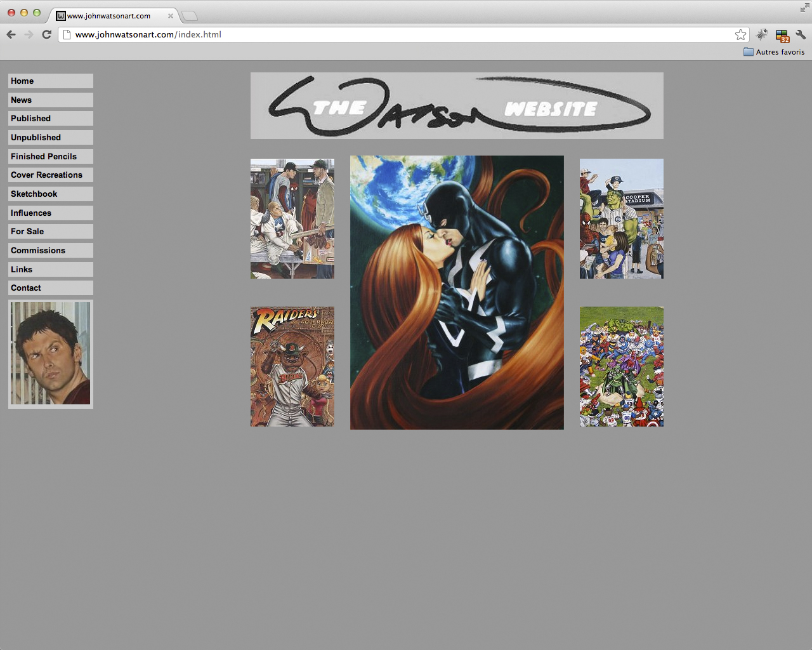Open the Chrome wrench settings menu
812x650 pixels.
(x=801, y=34)
